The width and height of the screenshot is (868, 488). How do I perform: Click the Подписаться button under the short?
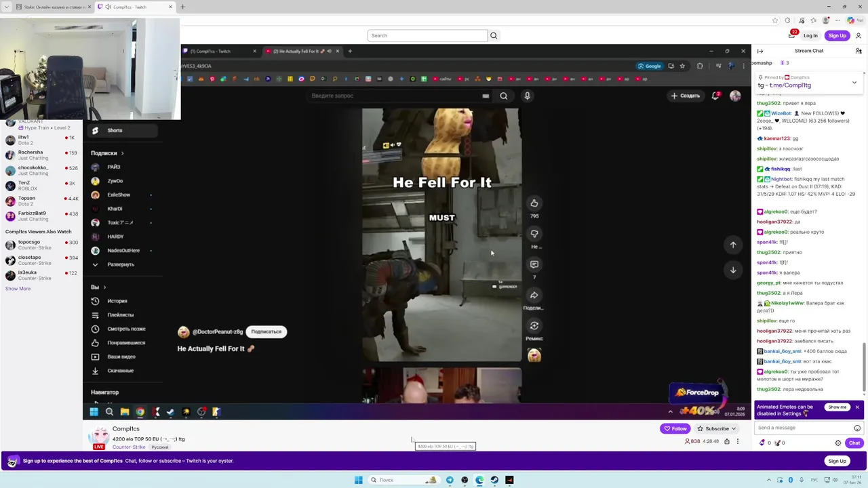266,331
